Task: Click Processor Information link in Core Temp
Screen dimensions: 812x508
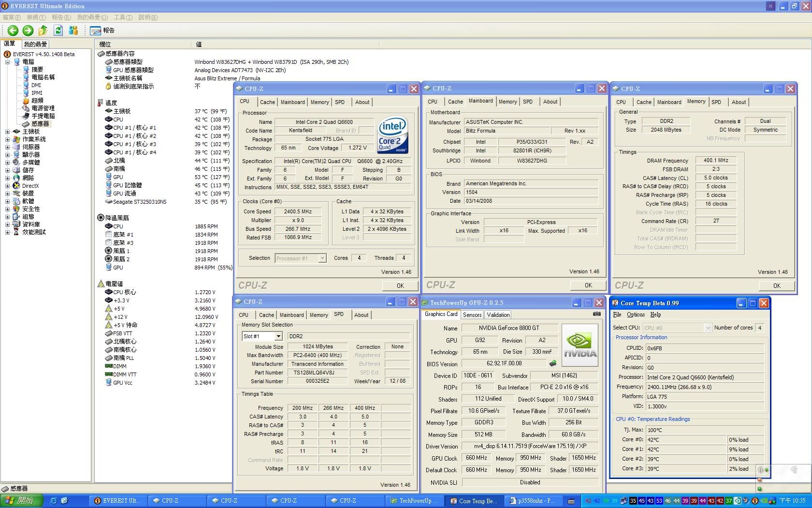Action: click(641, 337)
